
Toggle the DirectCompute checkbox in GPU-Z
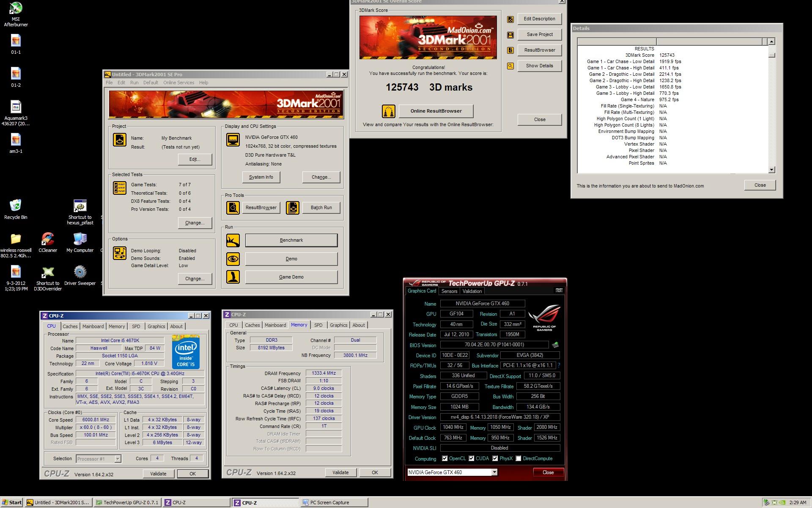(x=518, y=458)
